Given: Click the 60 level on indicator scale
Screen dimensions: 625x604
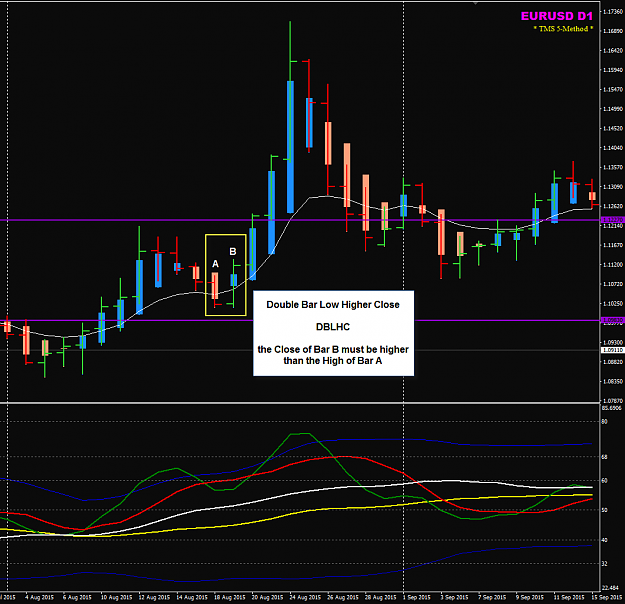Looking at the screenshot, I should point(605,481).
